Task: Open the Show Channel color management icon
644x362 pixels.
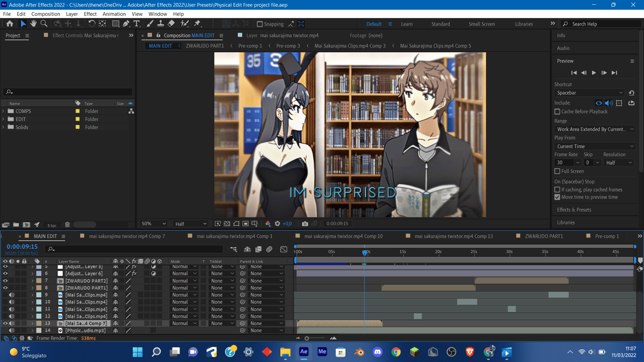Action: 268,224
